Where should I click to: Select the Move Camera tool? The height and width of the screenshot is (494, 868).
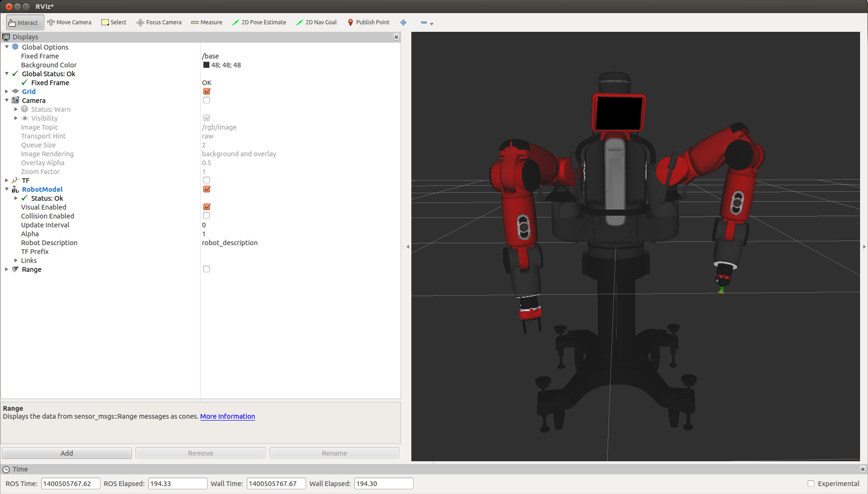tap(69, 22)
